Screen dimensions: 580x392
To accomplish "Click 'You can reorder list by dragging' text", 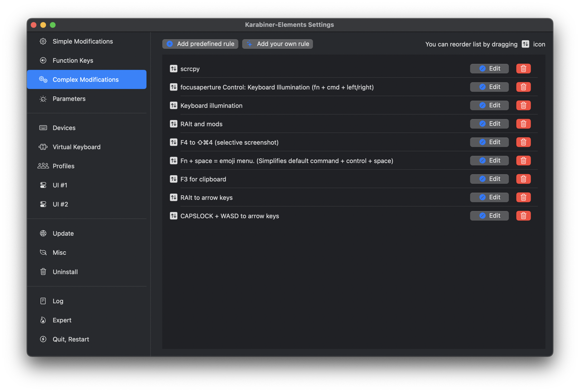I will click(x=471, y=44).
